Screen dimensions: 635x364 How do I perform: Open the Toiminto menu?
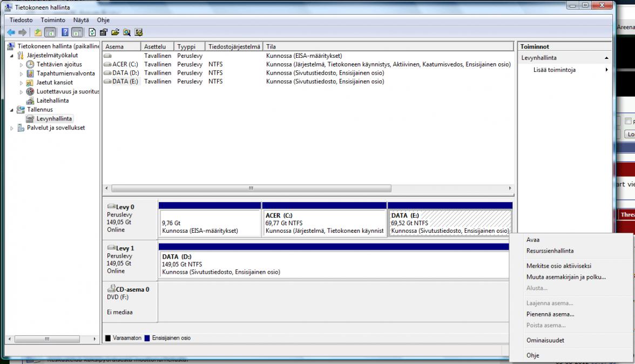(x=53, y=20)
